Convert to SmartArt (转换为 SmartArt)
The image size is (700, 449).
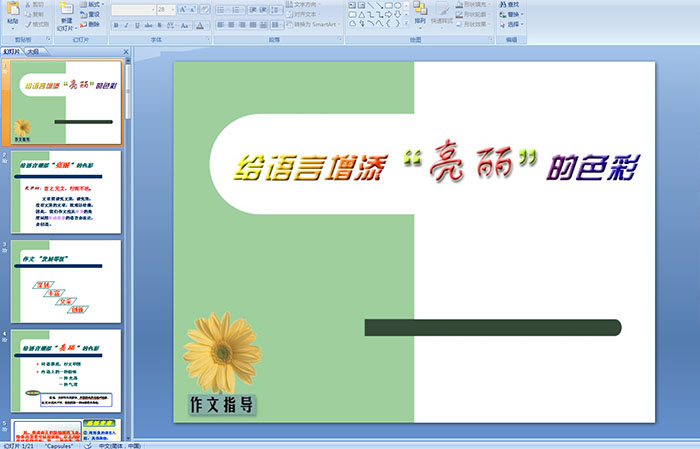(313, 24)
